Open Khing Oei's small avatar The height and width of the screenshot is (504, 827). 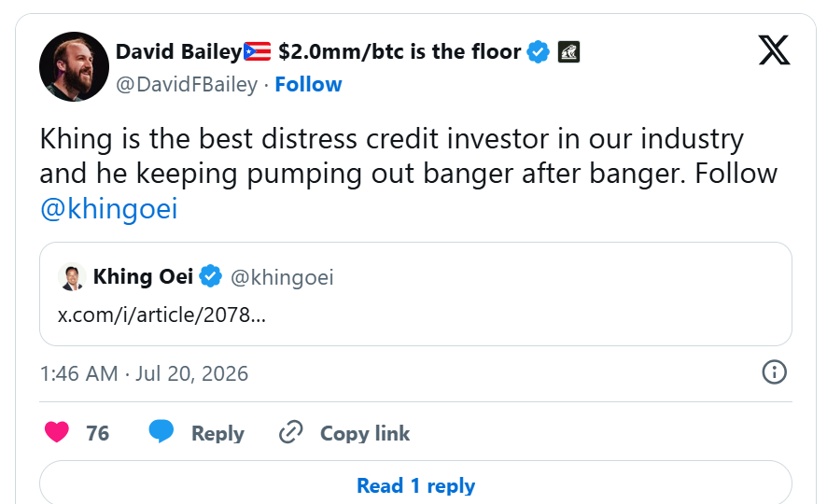tap(72, 277)
